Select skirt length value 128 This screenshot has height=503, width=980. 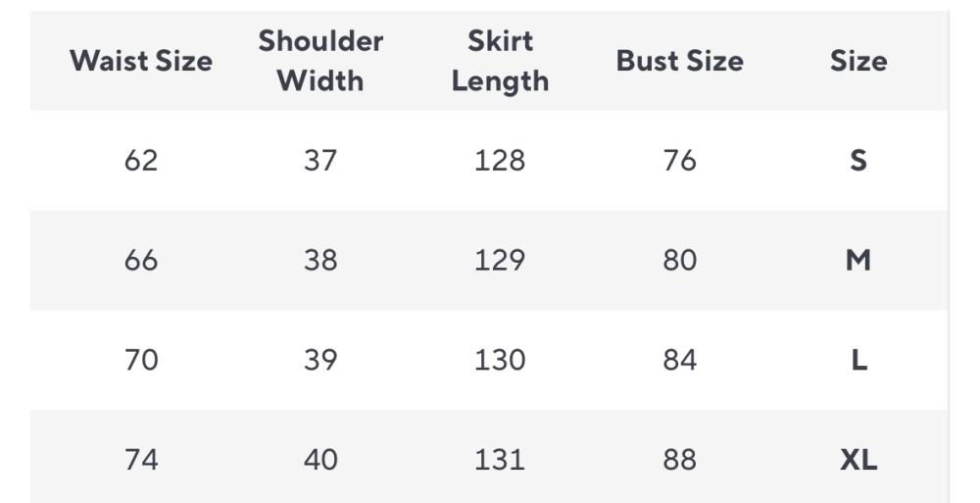(x=500, y=160)
